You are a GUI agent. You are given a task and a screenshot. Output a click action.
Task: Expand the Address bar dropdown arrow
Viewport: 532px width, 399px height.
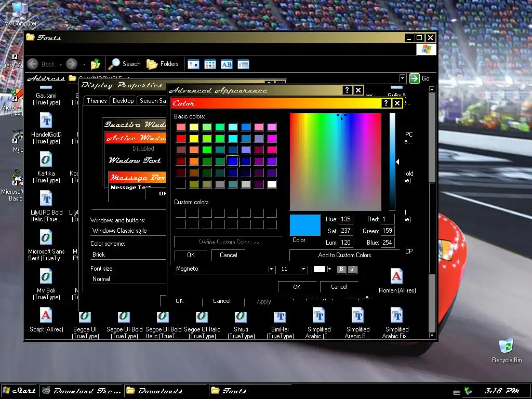point(403,78)
